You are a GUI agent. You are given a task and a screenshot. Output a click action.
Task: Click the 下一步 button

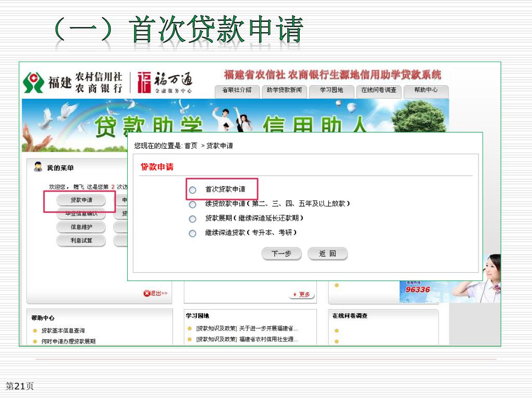pyautogui.click(x=281, y=254)
